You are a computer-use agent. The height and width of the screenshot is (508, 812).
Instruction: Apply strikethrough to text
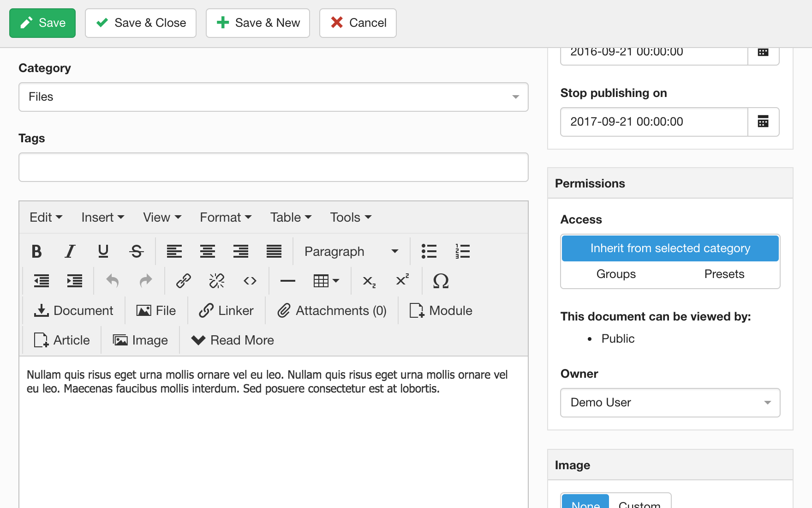coord(137,251)
